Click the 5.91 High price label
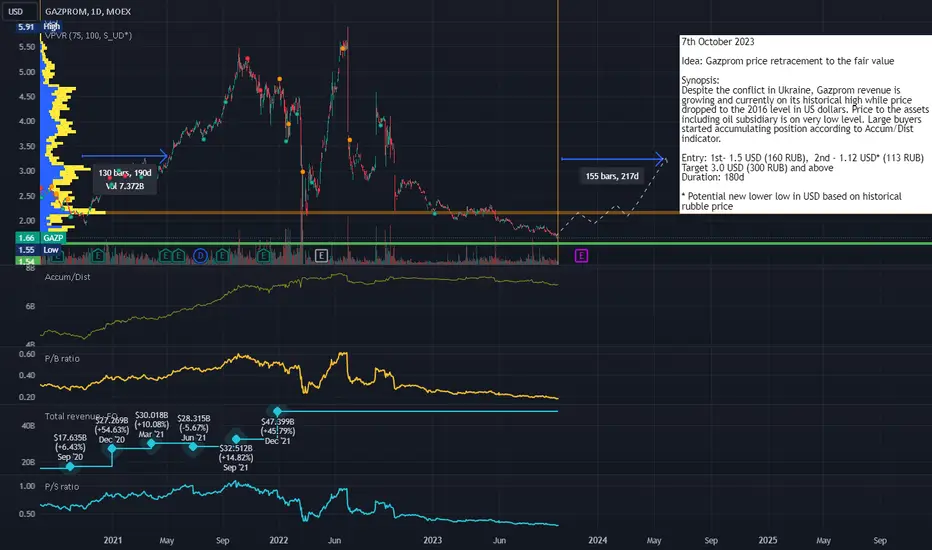Screen dimensions: 932x550 (x=39, y=26)
